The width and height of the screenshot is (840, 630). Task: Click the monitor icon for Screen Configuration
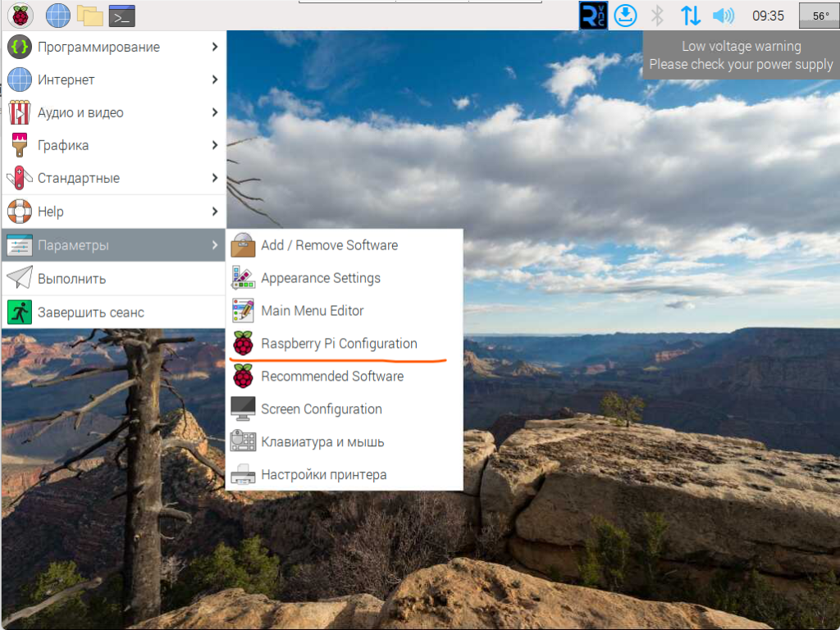coord(243,409)
